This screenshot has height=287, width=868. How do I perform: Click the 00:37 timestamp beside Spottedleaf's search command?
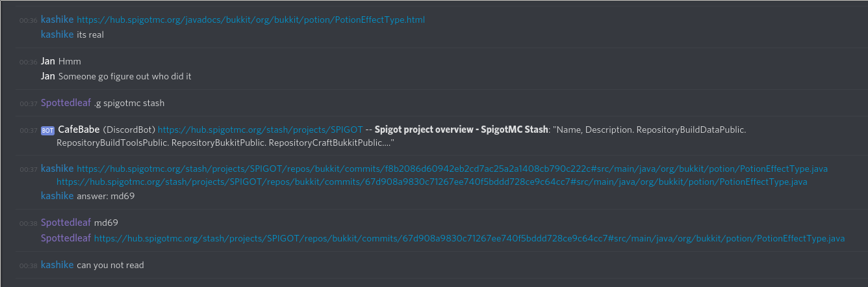[x=28, y=103]
